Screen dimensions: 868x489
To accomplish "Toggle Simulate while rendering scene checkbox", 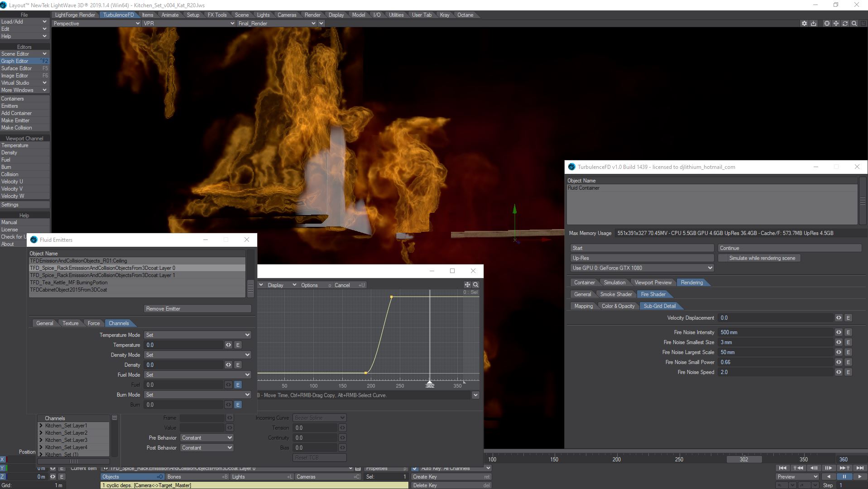I will (x=723, y=258).
